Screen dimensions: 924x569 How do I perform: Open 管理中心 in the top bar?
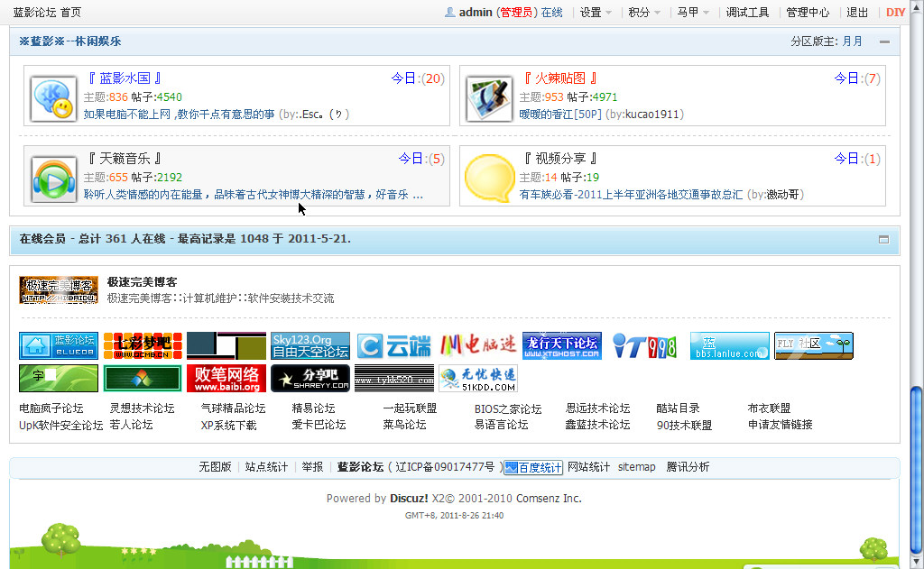click(808, 13)
